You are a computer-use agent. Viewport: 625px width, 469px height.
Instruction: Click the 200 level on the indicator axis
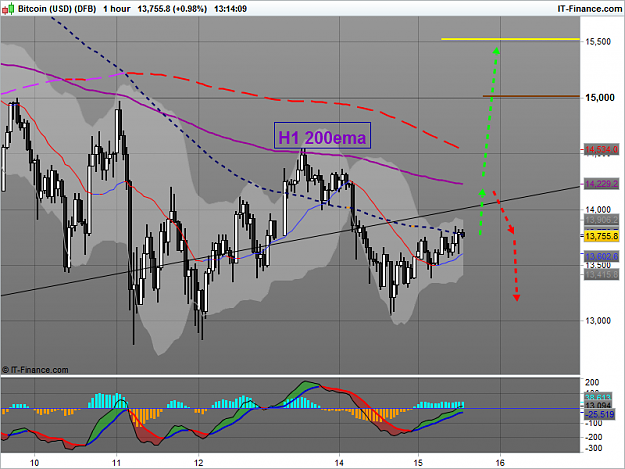pos(592,383)
